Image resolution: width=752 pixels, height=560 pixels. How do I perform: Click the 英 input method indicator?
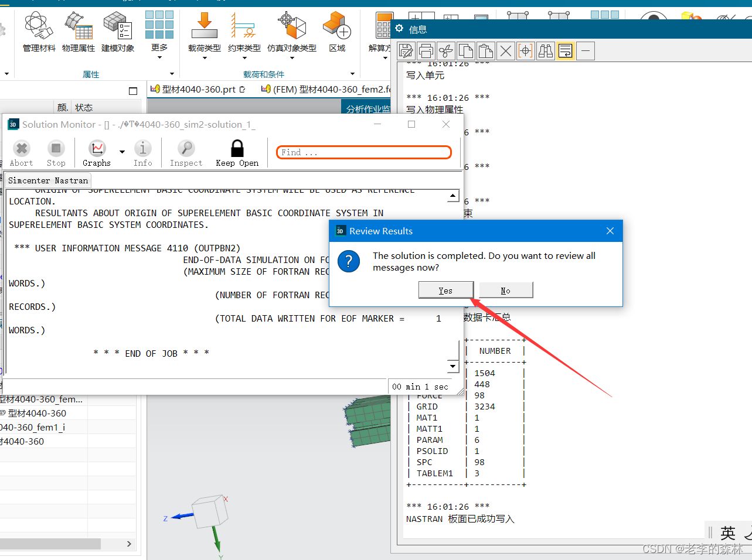(728, 532)
